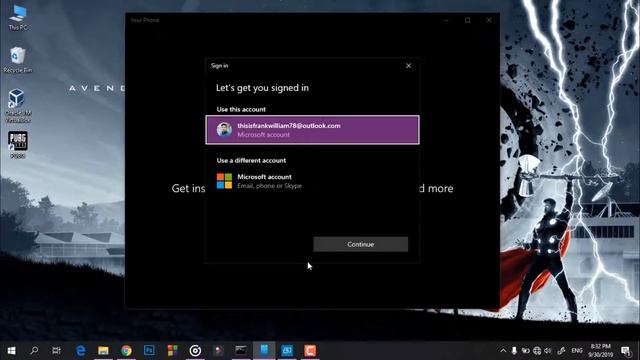Click the colorful four-square taskbar icon
640x360 pixels.
(172, 351)
